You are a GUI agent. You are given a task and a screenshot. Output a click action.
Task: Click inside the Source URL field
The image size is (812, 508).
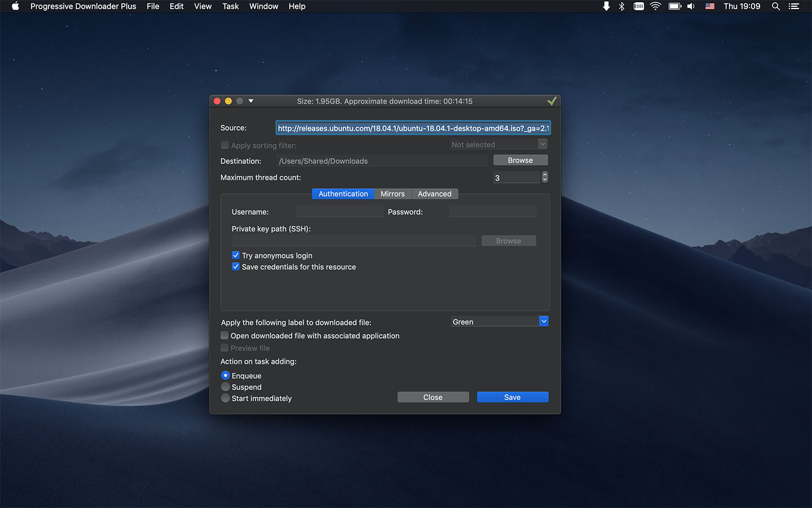[x=413, y=128]
